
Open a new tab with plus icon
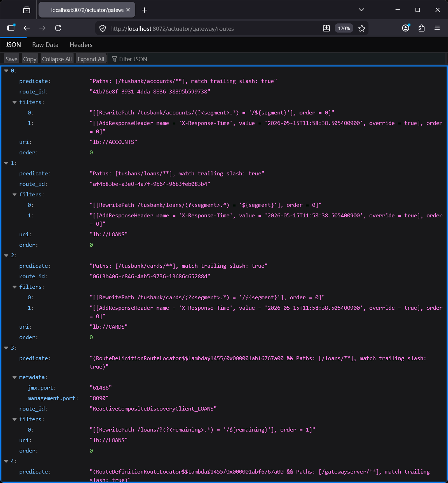coord(144,10)
